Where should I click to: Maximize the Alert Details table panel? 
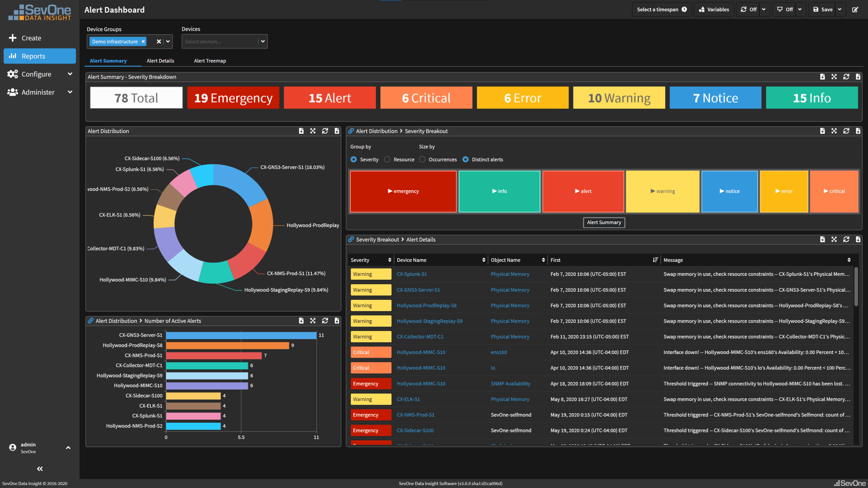pos(834,239)
